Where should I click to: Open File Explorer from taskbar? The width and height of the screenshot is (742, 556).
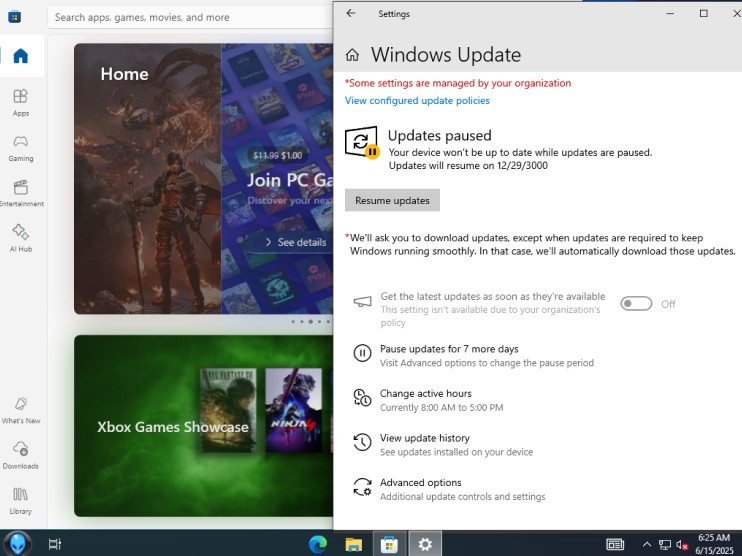click(353, 544)
